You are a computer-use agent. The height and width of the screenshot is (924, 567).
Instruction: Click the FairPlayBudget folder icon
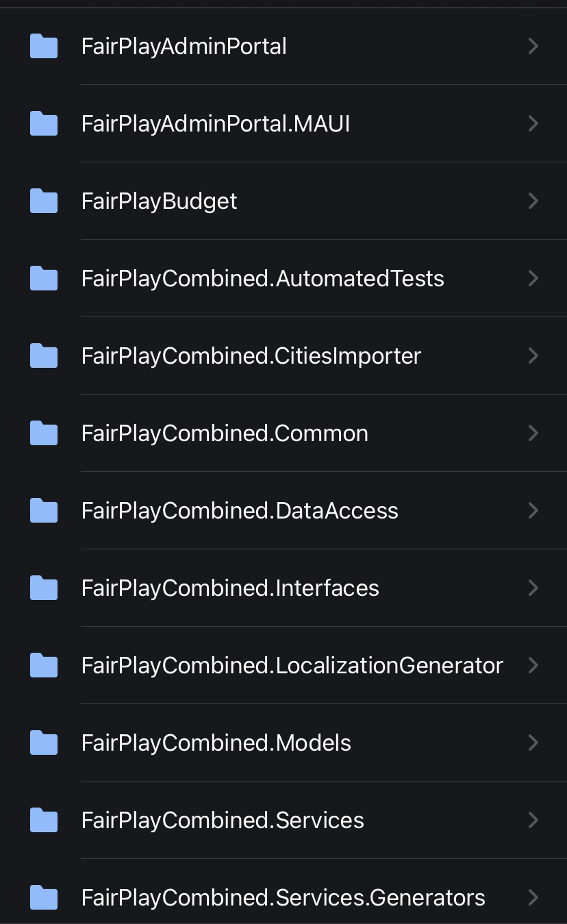pyautogui.click(x=44, y=201)
